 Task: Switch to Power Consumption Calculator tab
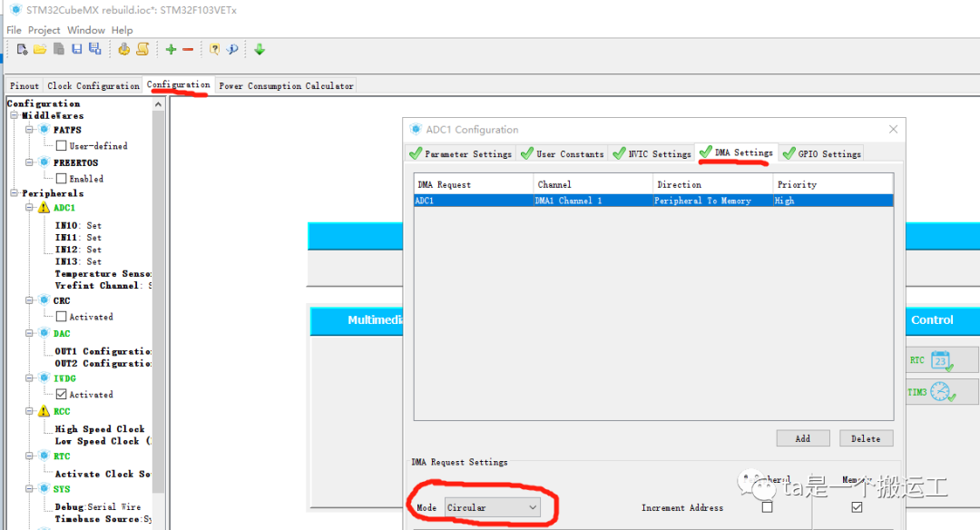[x=286, y=85]
